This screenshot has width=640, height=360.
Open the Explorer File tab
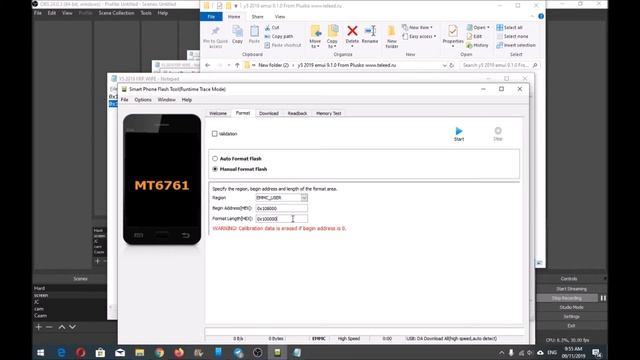click(x=211, y=17)
